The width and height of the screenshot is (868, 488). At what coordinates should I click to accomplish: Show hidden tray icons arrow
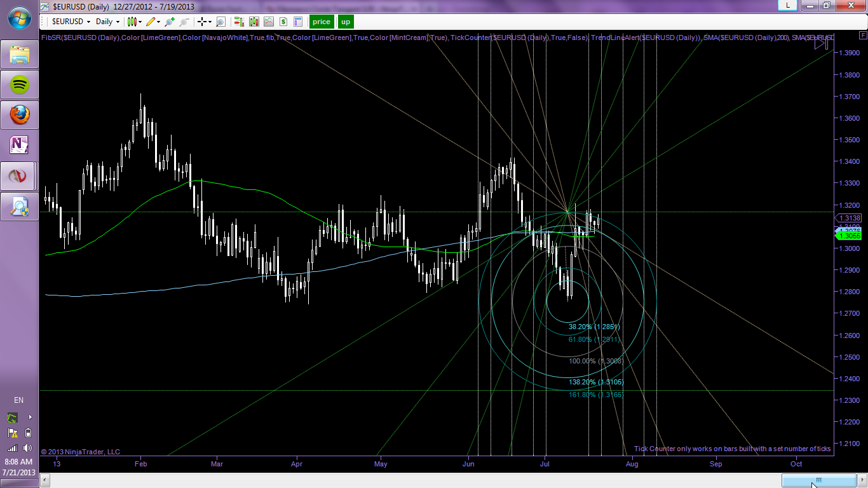point(30,417)
